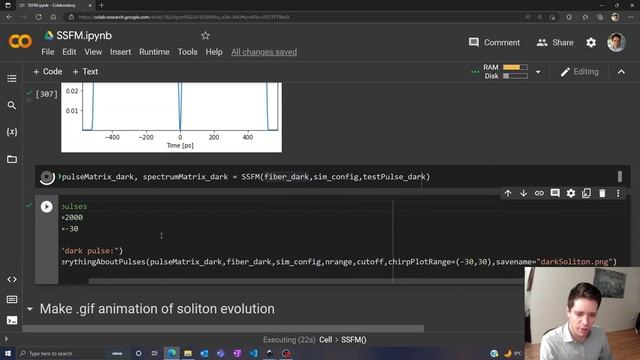
Task: Mirror cell in tab
Action: [587, 193]
